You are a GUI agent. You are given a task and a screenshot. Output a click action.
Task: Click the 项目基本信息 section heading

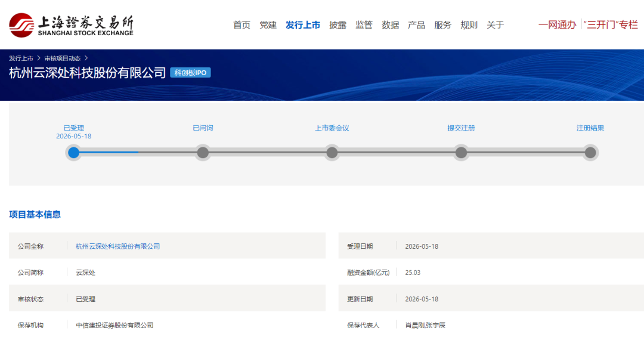click(35, 215)
